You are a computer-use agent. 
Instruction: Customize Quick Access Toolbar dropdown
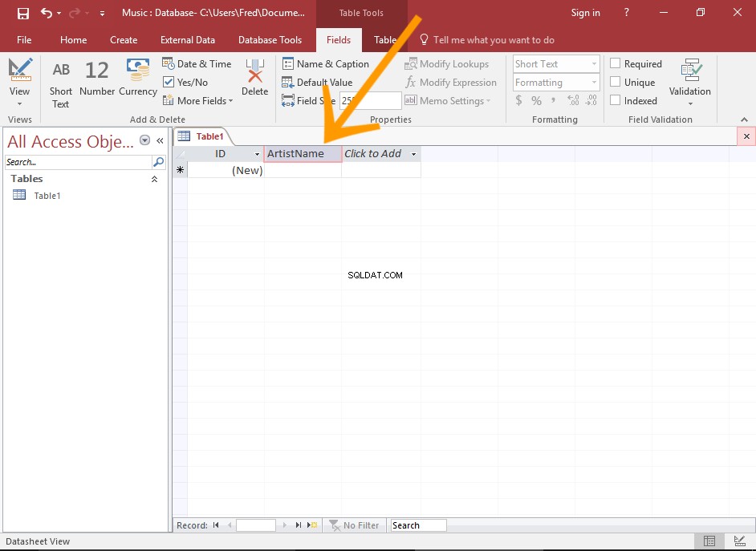click(x=102, y=14)
